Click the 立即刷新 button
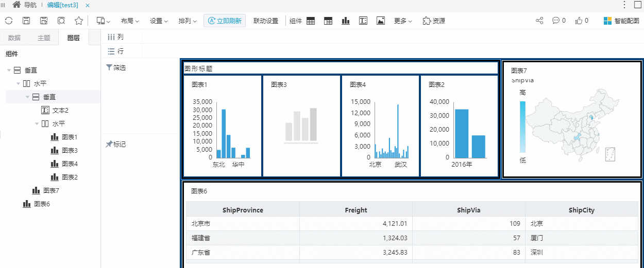The height and width of the screenshot is (268, 644). (x=225, y=21)
